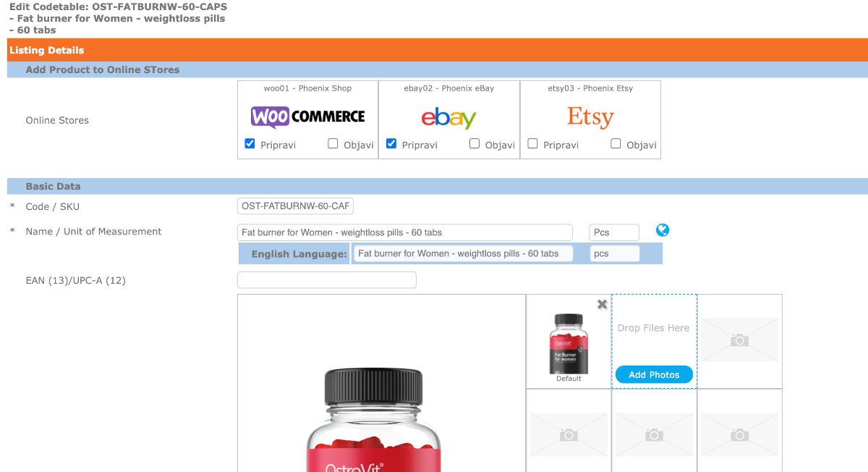Click the bottom-middle empty camera placeholder

click(654, 434)
